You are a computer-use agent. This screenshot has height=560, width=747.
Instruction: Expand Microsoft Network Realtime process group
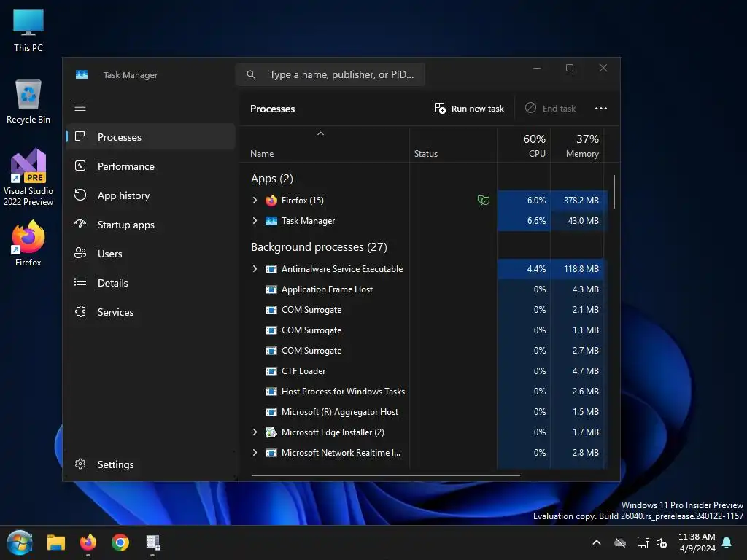[x=255, y=453]
